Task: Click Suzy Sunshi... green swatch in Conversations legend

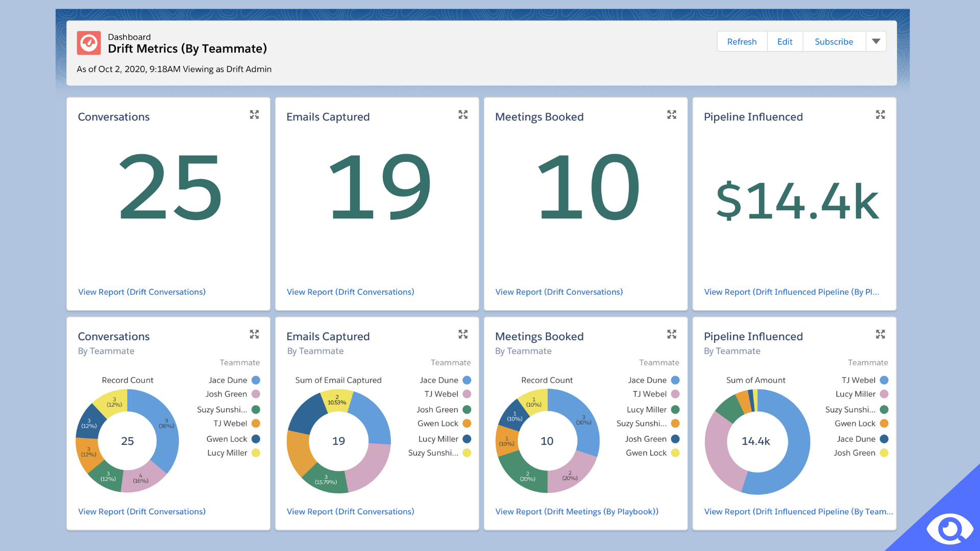Action: point(256,410)
